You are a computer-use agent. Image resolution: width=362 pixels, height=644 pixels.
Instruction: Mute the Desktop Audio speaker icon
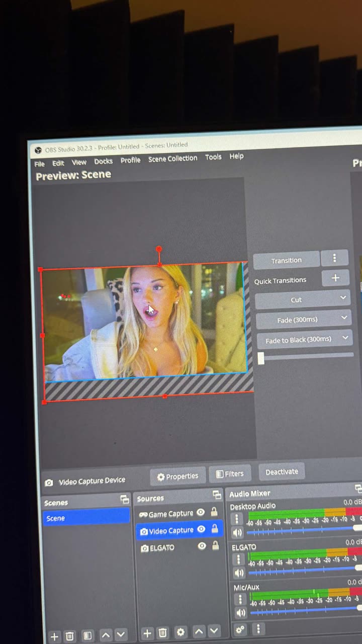coord(237,532)
